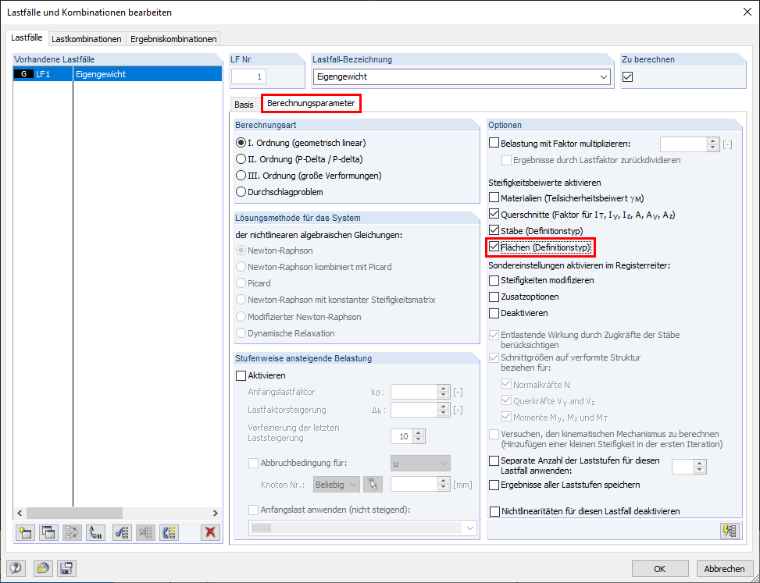Click the Anfangslastfaktor k0 input field
The height and width of the screenshot is (583, 760).
click(414, 392)
